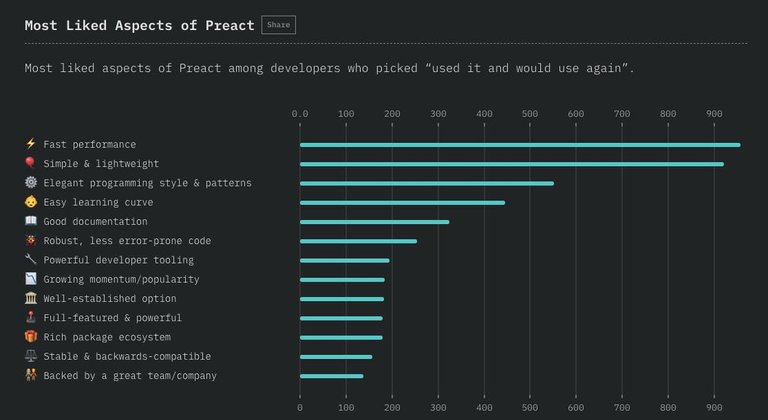Click the Fast performance bar in chart
768x420 pixels.
coord(520,145)
